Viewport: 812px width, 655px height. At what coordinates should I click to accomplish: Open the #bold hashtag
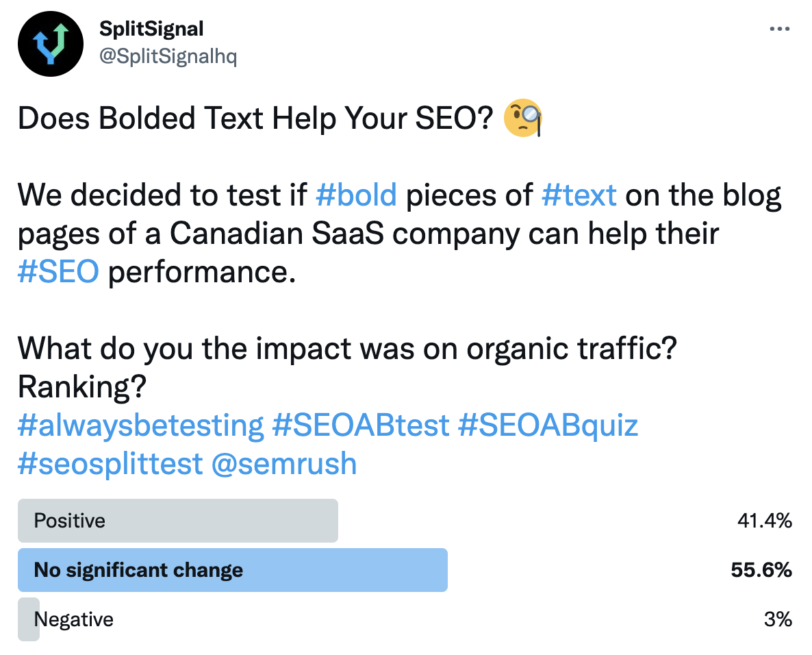click(x=356, y=195)
